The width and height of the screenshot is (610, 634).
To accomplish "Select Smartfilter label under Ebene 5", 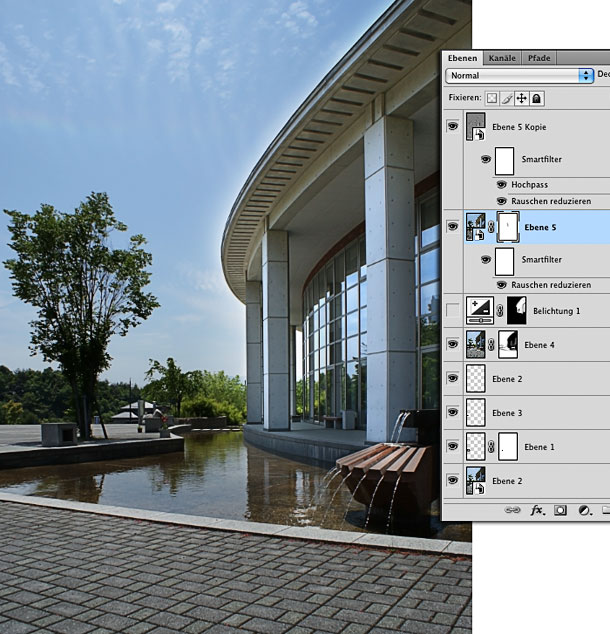I will pos(542,260).
